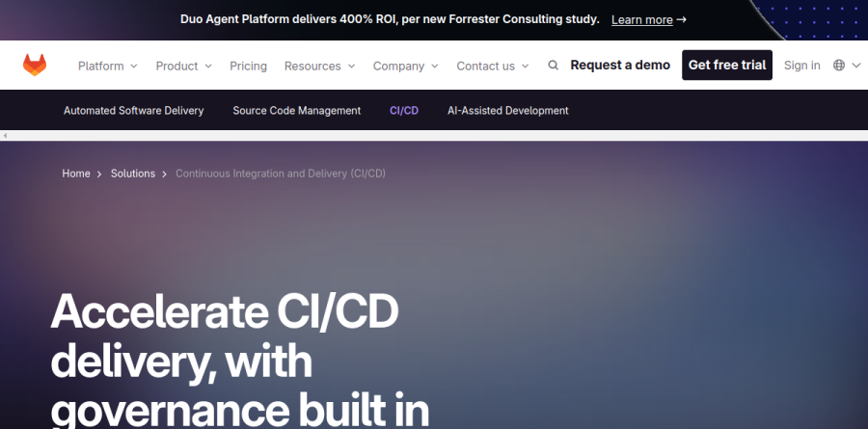Click Duo Agent Platform banner text

click(390, 19)
